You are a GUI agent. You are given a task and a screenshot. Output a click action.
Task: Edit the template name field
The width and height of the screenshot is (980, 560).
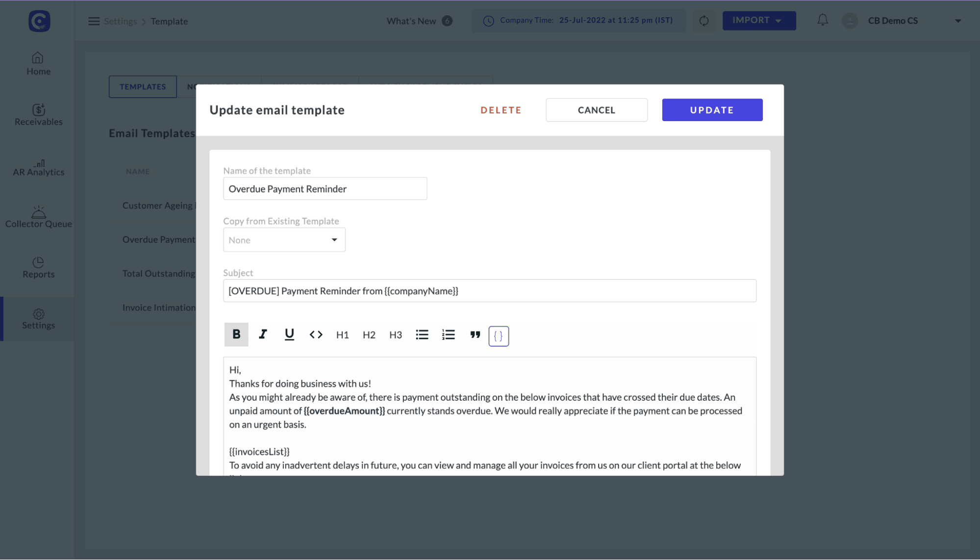pyautogui.click(x=325, y=188)
